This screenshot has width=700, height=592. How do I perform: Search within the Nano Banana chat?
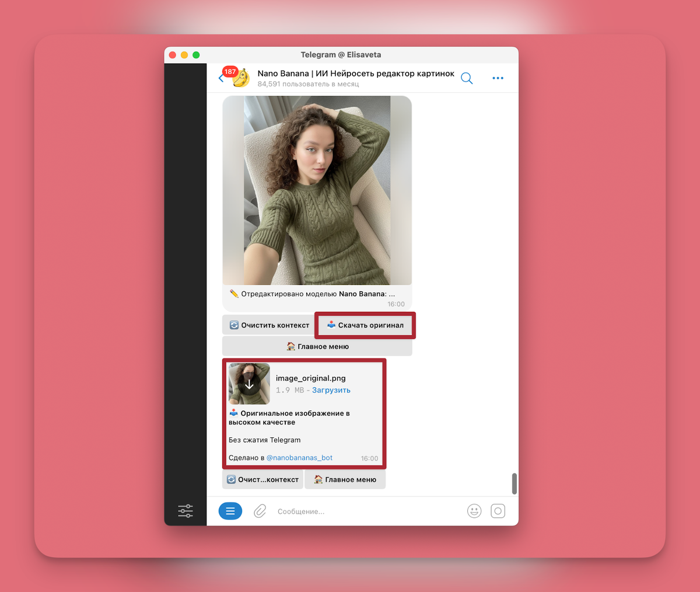(x=467, y=78)
